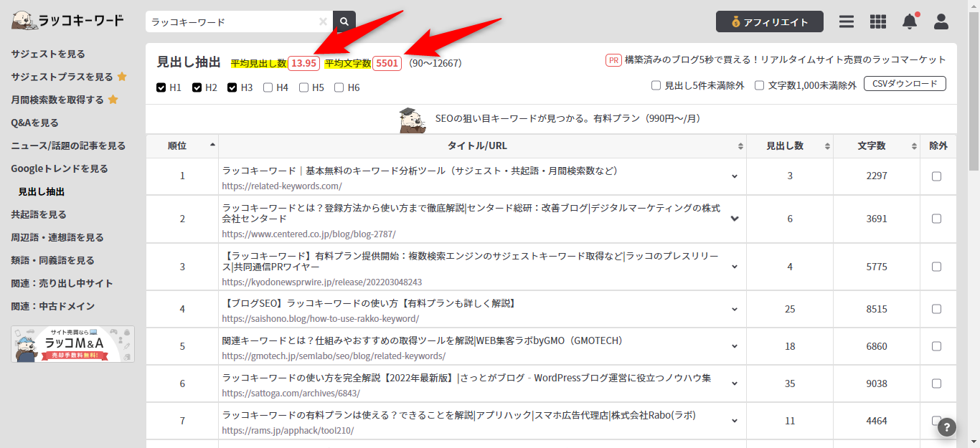Expand headings for centered.co.jp row
This screenshot has width=980, height=448.
735,219
